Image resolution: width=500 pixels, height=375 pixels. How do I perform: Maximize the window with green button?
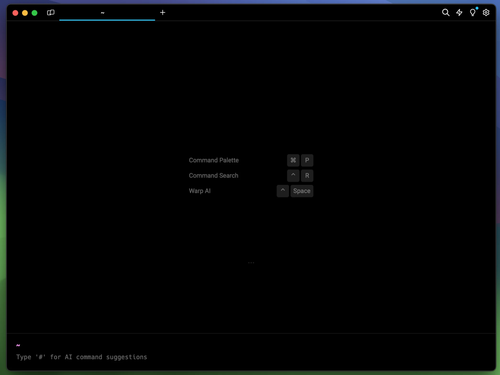[35, 13]
